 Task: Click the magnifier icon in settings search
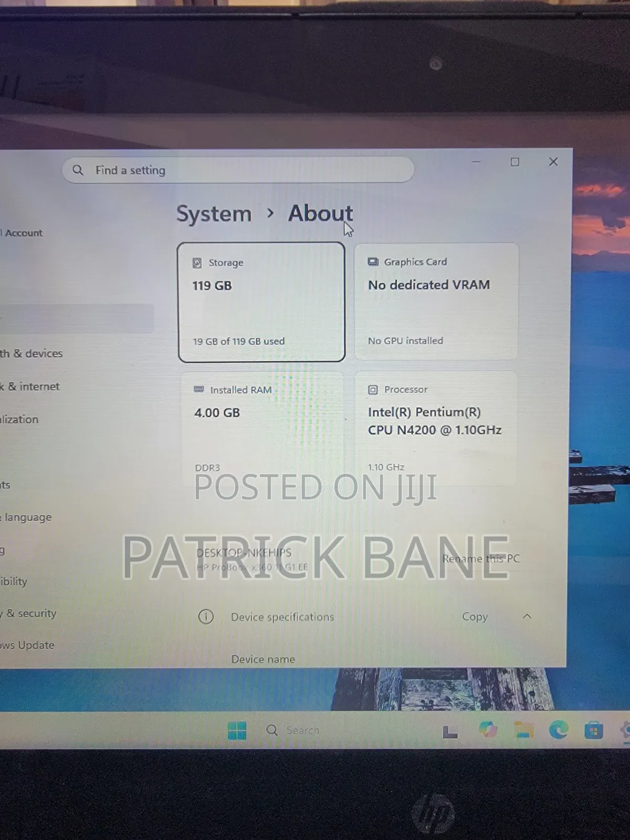78,170
